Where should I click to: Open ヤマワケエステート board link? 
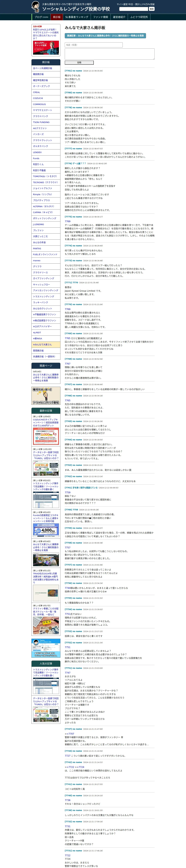pyautogui.click(x=46, y=110)
